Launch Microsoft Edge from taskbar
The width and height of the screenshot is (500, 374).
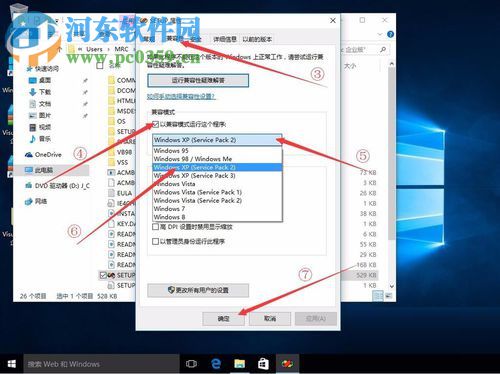tap(216, 364)
